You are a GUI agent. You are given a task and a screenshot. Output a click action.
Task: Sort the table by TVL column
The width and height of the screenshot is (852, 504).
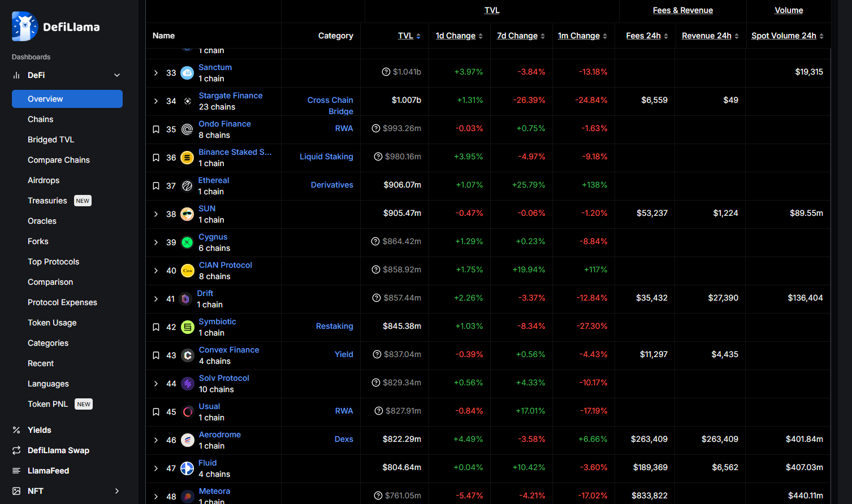pos(409,36)
